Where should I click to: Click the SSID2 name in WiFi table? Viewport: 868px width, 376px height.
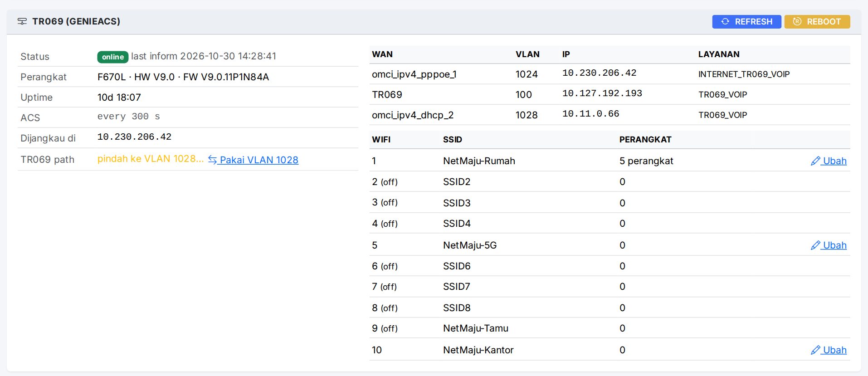tap(457, 182)
